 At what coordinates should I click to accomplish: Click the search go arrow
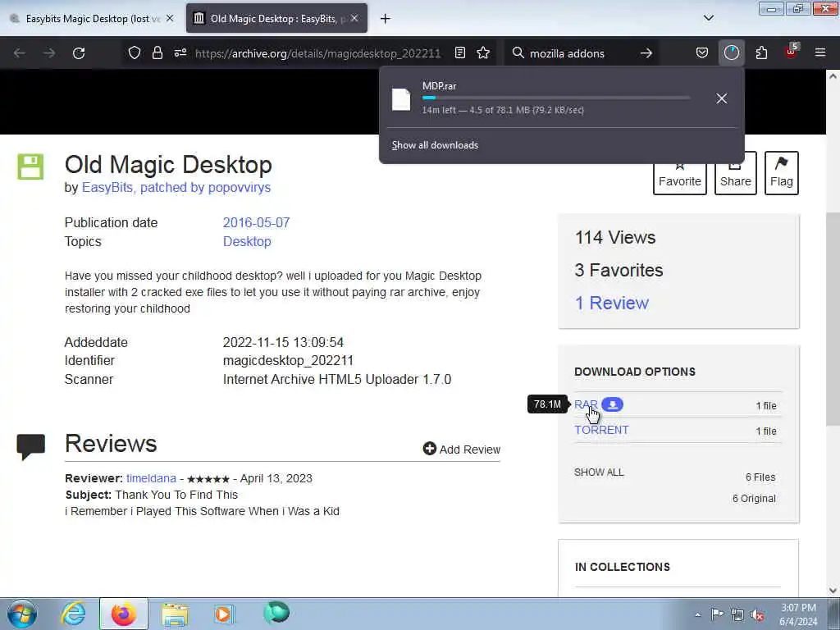tap(646, 53)
